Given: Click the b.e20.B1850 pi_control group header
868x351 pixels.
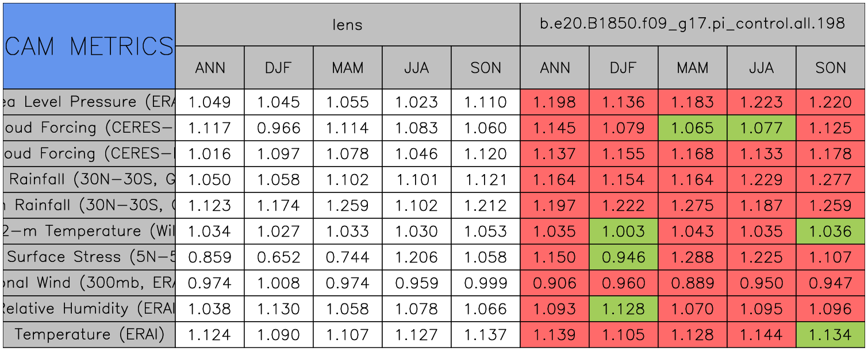Looking at the screenshot, I should click(x=692, y=24).
